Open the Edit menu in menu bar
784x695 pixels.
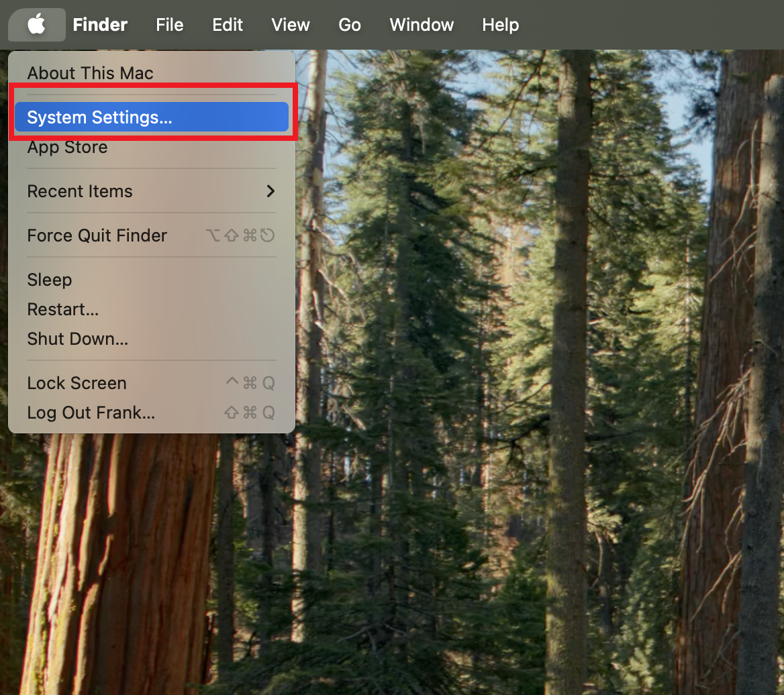[x=228, y=25]
